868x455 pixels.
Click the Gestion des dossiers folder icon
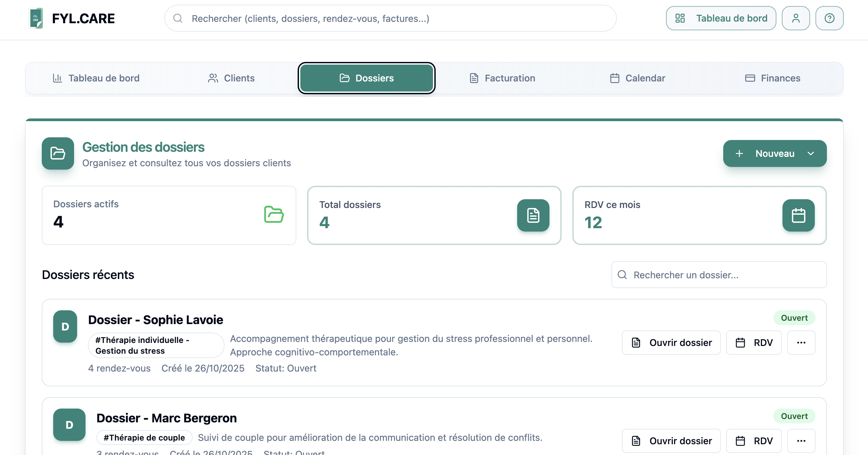pos(57,153)
